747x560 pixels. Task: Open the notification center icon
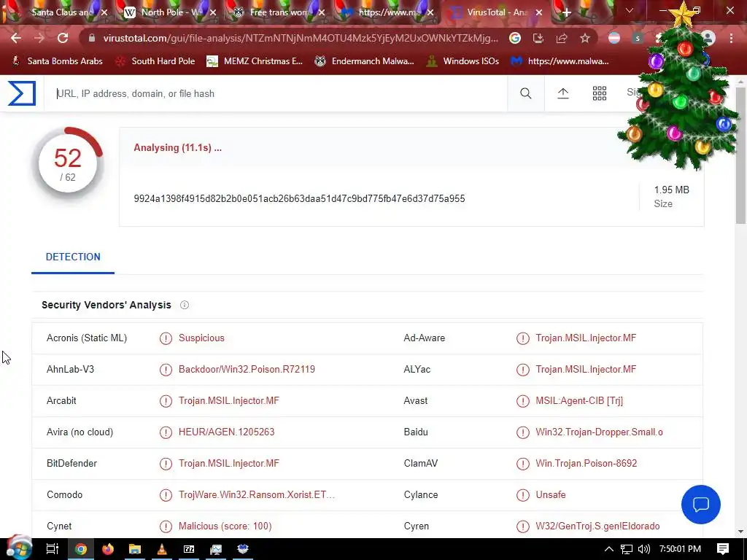tap(723, 549)
